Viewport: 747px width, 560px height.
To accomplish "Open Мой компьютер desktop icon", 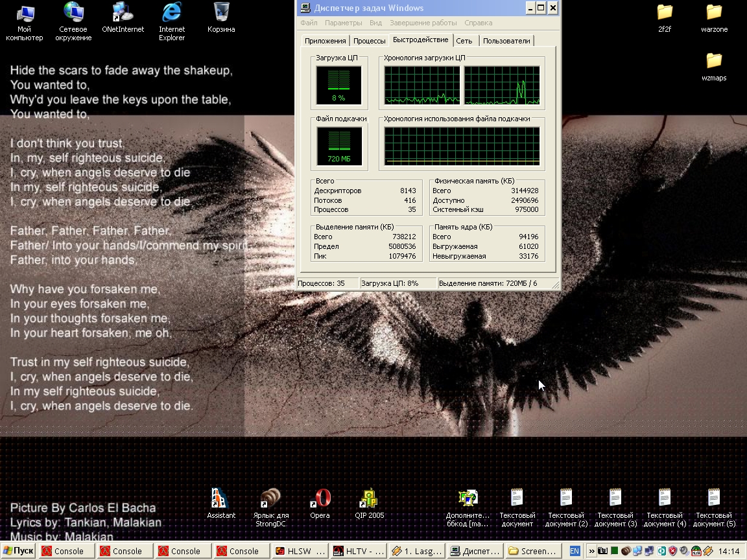I will pyautogui.click(x=24, y=21).
